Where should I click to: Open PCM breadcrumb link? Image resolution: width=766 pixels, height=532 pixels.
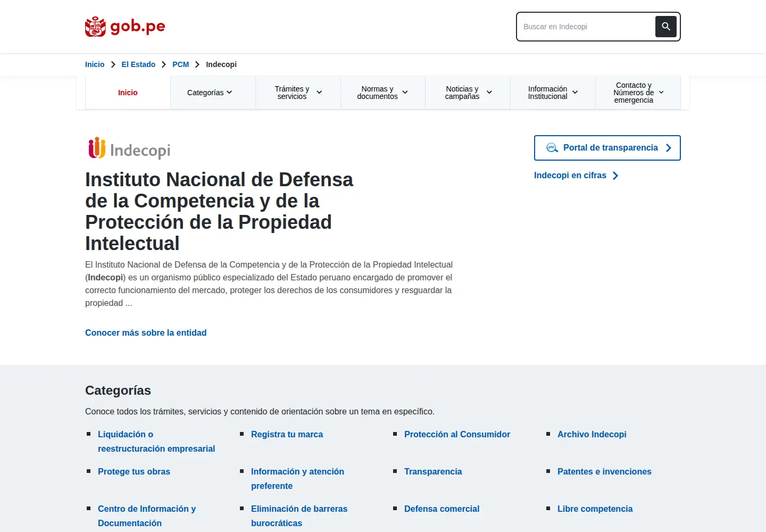click(x=181, y=64)
